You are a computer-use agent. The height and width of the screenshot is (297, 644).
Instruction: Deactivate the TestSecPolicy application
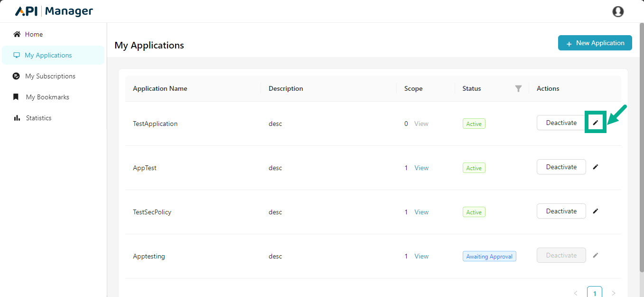(561, 211)
